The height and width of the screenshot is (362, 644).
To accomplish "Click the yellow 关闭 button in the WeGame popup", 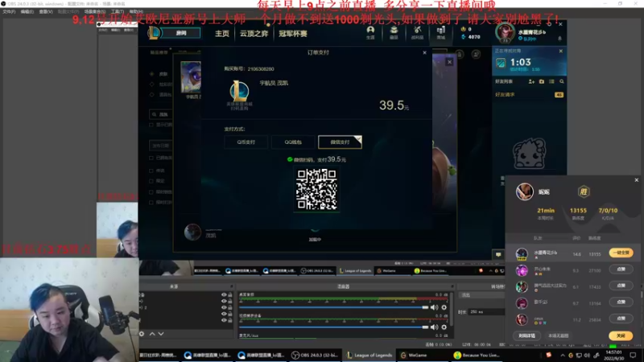I will [621, 335].
